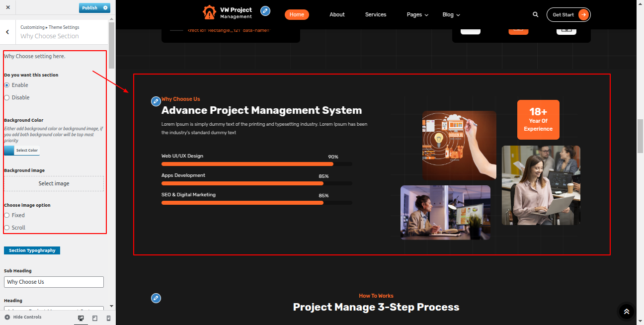Open the About menu item
This screenshot has width=644, height=325.
[337, 15]
